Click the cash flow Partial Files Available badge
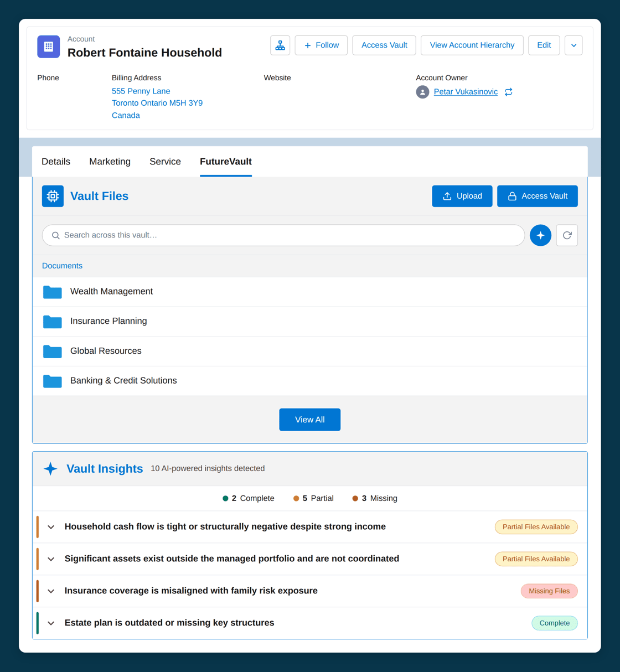This screenshot has width=620, height=672. pos(536,527)
